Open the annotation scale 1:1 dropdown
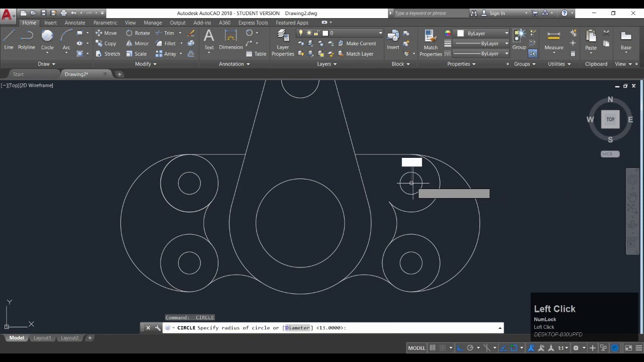 [563, 348]
